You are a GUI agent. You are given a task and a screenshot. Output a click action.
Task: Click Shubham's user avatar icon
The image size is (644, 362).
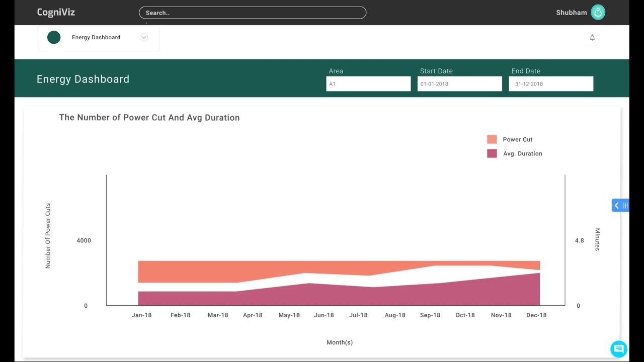[x=598, y=13]
